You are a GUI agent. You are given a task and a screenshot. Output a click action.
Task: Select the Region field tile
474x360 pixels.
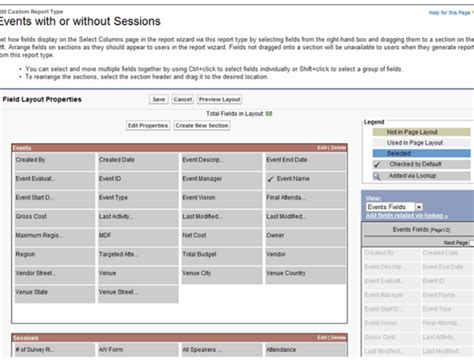tap(55, 256)
